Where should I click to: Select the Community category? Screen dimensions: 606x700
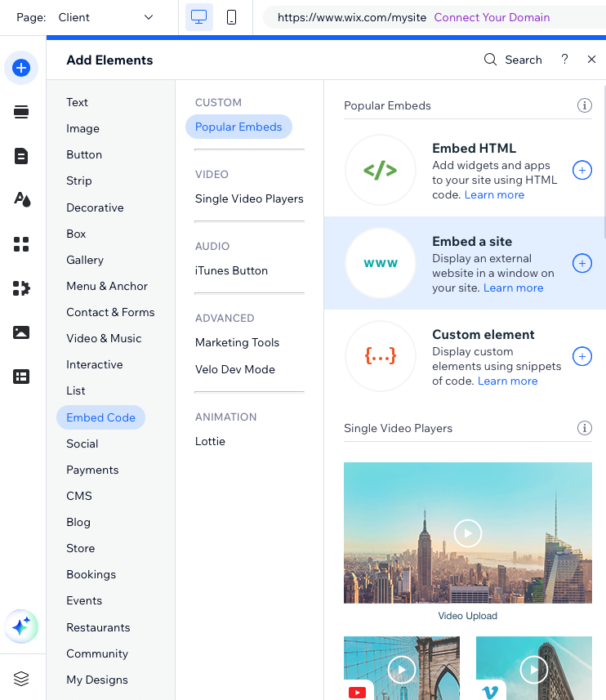[97, 653]
